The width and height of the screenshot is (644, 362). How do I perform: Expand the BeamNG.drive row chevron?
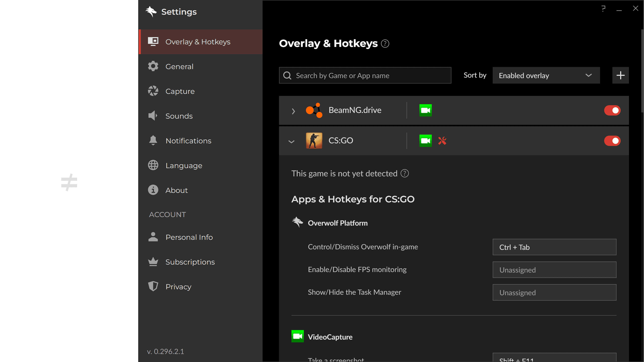point(293,111)
